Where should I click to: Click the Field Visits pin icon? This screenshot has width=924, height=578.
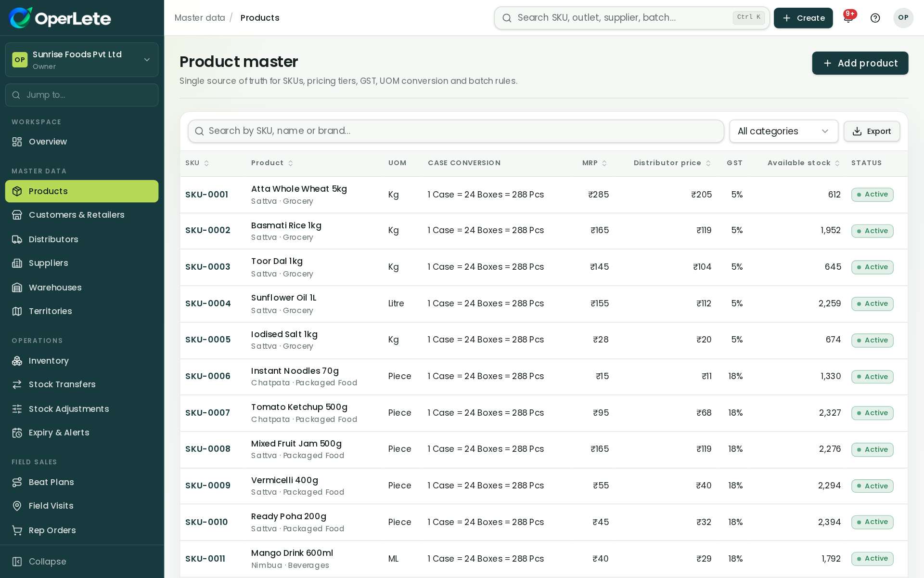[x=17, y=506]
